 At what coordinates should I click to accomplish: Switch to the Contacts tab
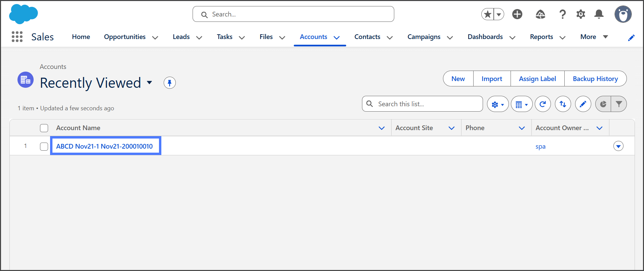[367, 37]
